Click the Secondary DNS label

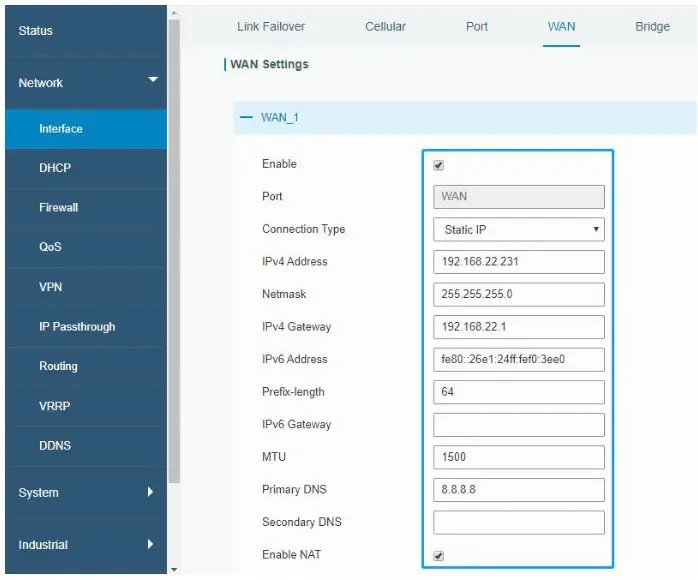coord(302,522)
